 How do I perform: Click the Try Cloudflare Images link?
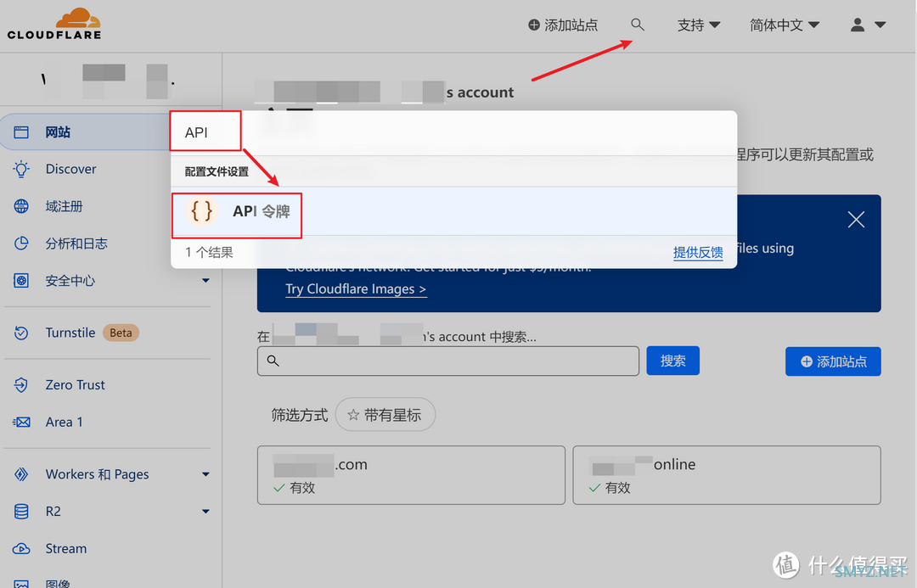(356, 289)
